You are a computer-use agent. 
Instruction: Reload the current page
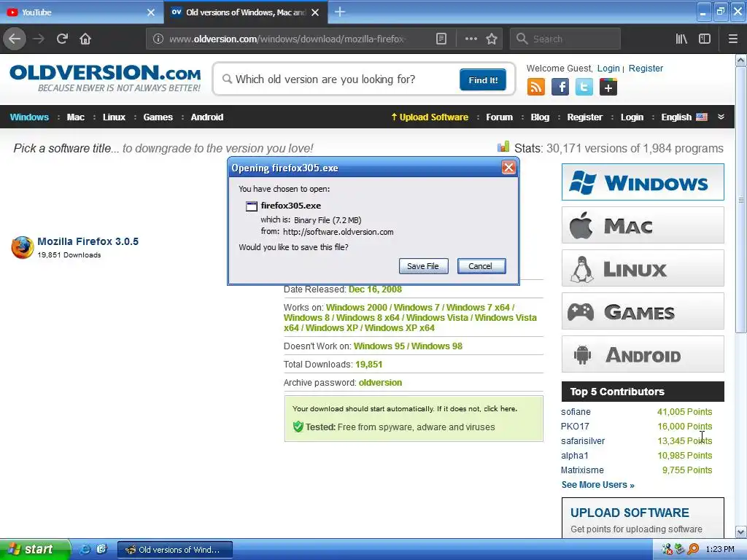pyautogui.click(x=62, y=39)
